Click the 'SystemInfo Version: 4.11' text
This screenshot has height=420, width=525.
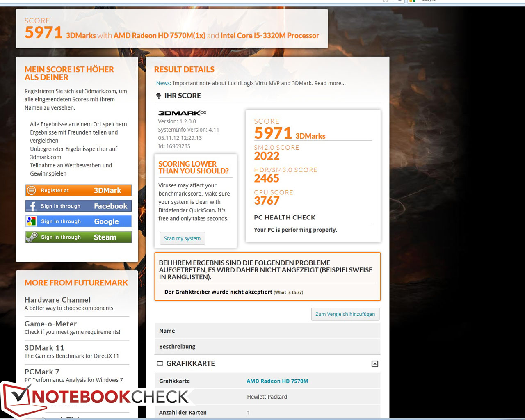point(189,130)
